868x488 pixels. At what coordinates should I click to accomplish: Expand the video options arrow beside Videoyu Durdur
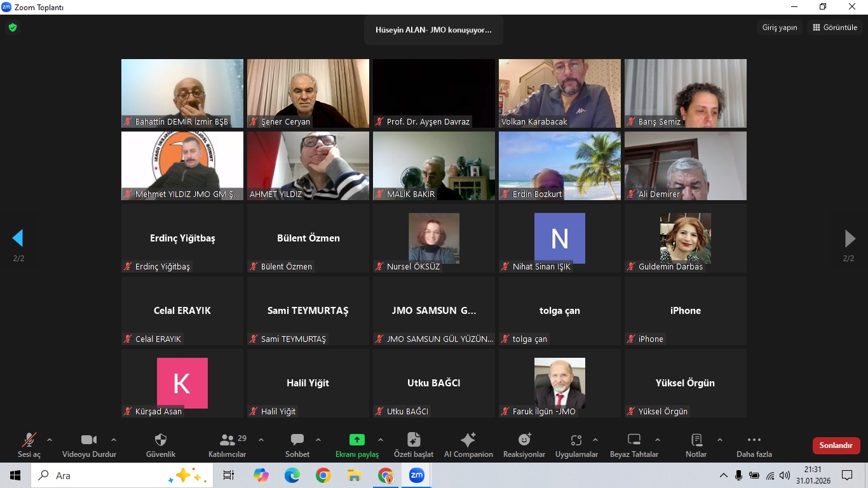114,440
